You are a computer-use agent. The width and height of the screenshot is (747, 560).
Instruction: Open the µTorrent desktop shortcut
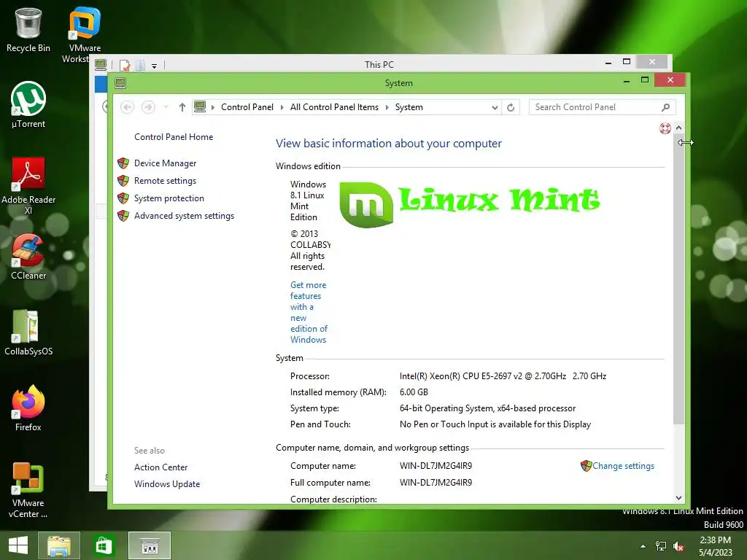28,105
